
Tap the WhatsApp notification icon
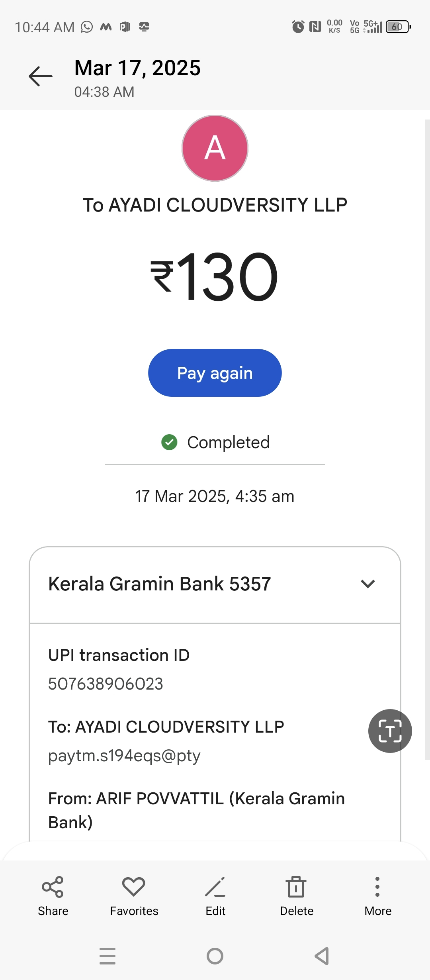[x=87, y=27]
